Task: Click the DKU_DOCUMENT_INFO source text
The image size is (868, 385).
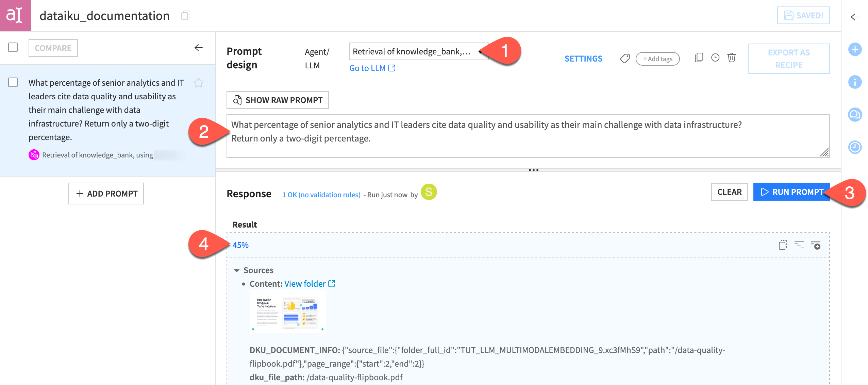Action: pos(487,357)
